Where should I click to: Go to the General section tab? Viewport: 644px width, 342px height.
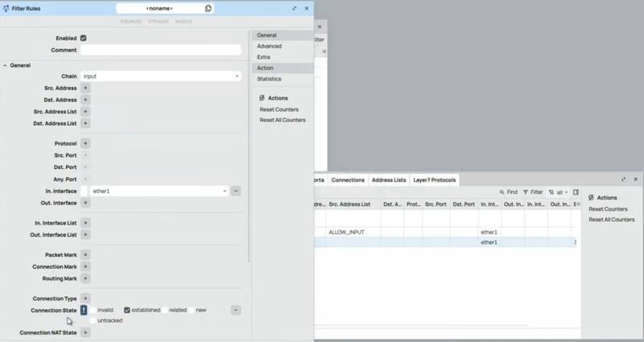coord(283,35)
